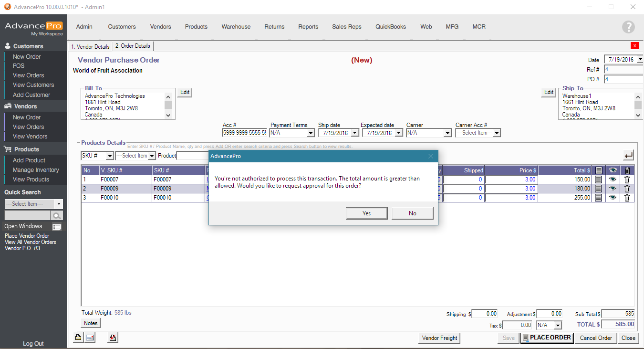Viewport: 644px width, 349px height.
Task: Toggle eye icon for row 1 F00007
Action: [x=613, y=180]
